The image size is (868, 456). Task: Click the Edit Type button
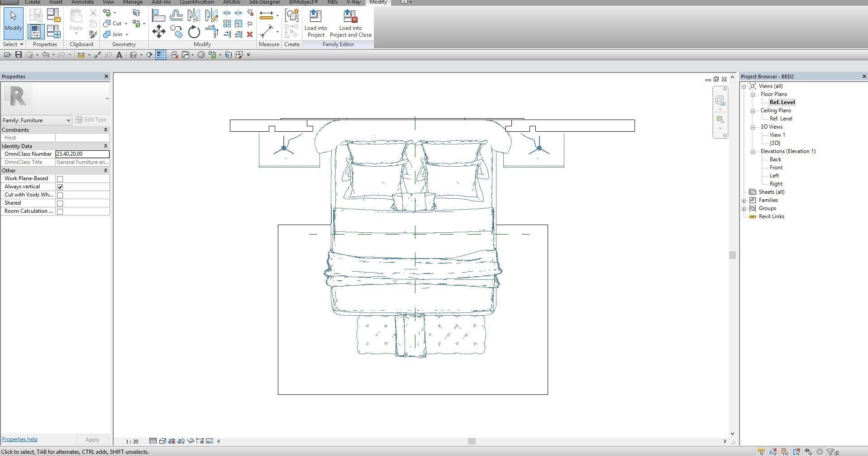pos(91,120)
